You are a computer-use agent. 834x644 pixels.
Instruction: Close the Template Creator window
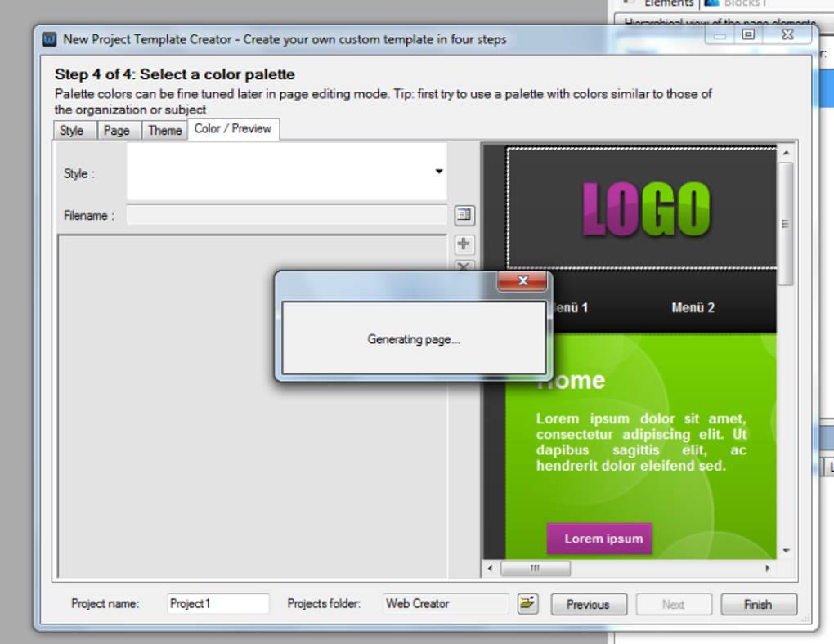pyautogui.click(x=787, y=34)
